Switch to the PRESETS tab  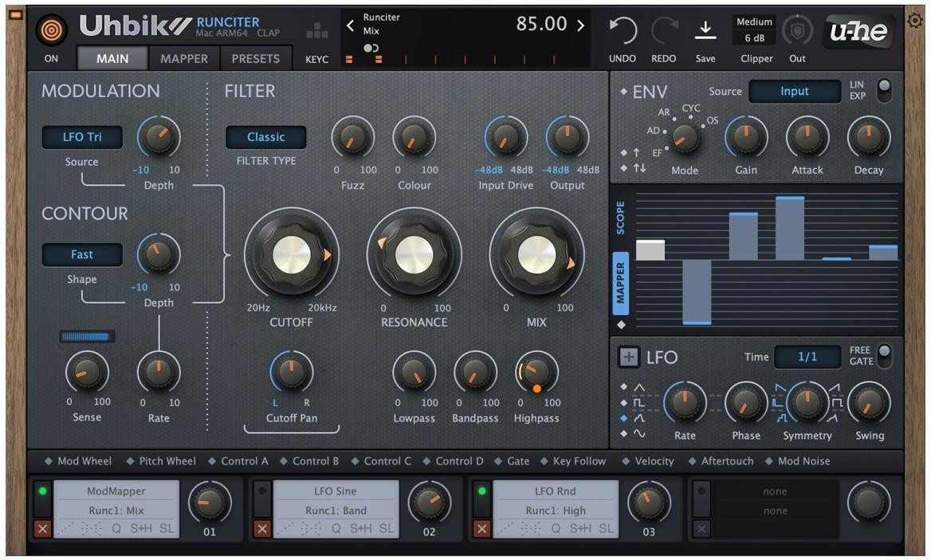click(255, 59)
